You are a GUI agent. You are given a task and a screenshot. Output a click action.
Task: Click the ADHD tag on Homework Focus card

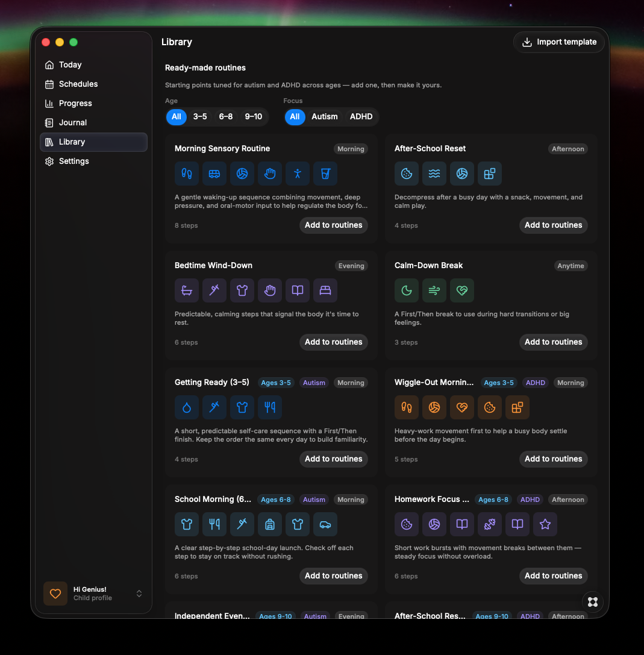tap(530, 500)
